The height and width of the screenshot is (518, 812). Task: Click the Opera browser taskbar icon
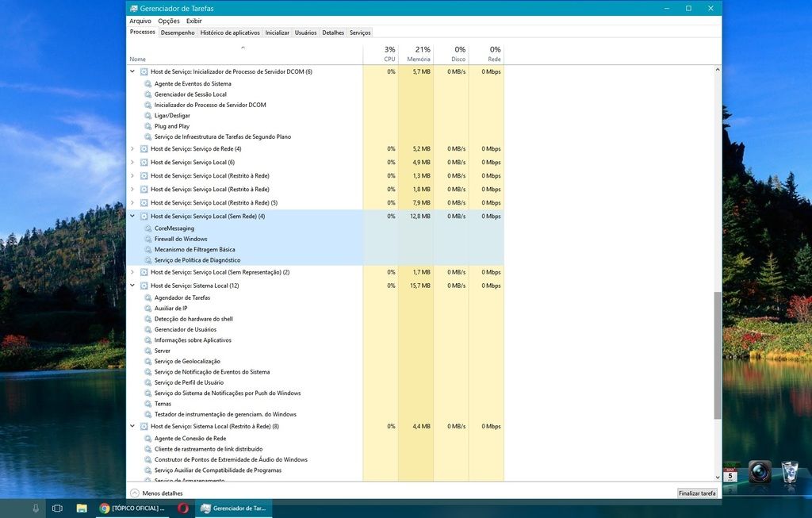(183, 508)
